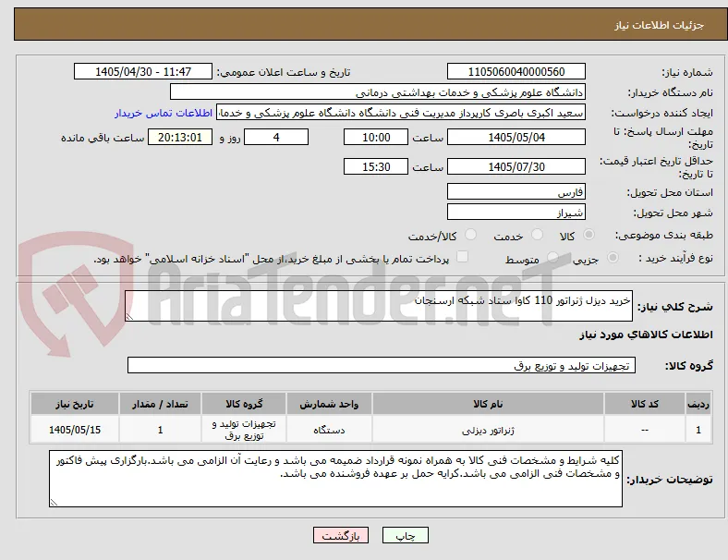Click the price validity date 1405/07/30
Screen dimensions: 728x560
516,166
